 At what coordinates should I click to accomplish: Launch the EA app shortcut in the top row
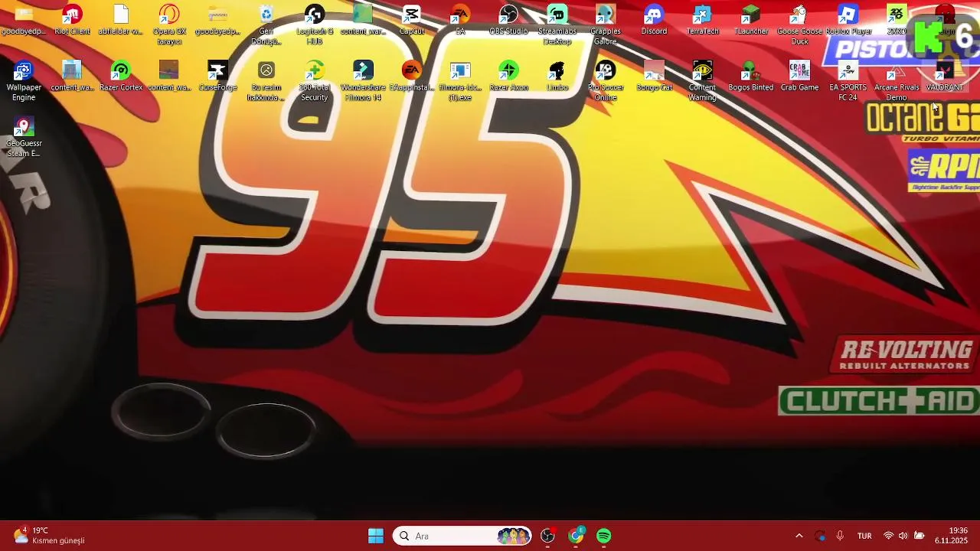(460, 21)
